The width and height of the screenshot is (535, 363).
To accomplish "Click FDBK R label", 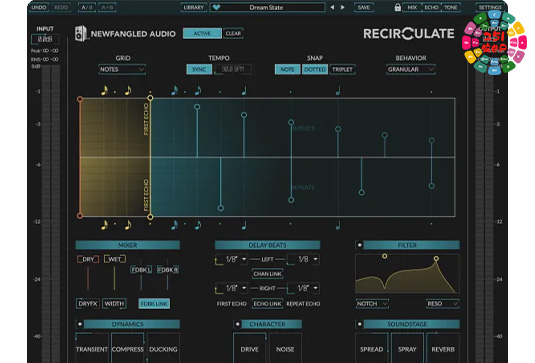I will point(168,270).
